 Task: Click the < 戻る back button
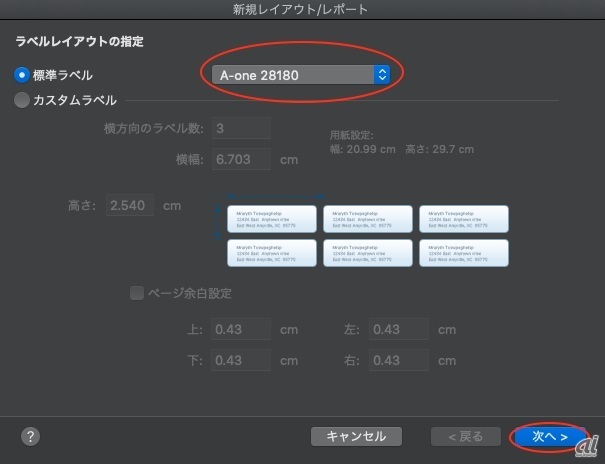tap(465, 437)
